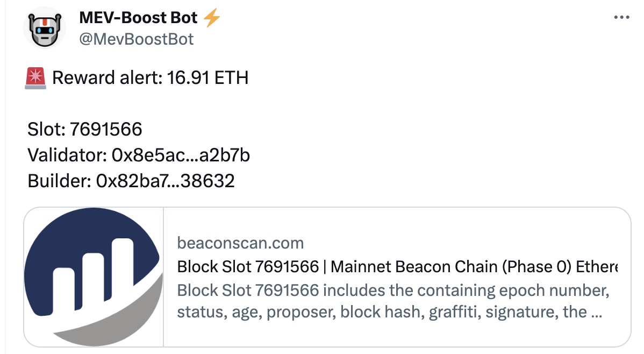Click the link card description text

[392, 301]
